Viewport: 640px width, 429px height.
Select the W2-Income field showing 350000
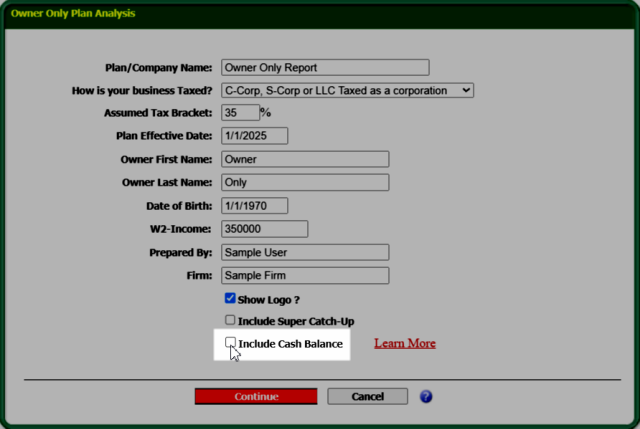(264, 229)
